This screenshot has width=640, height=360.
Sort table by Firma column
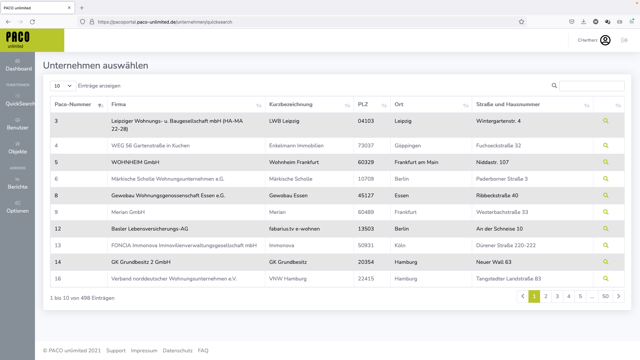coord(186,104)
